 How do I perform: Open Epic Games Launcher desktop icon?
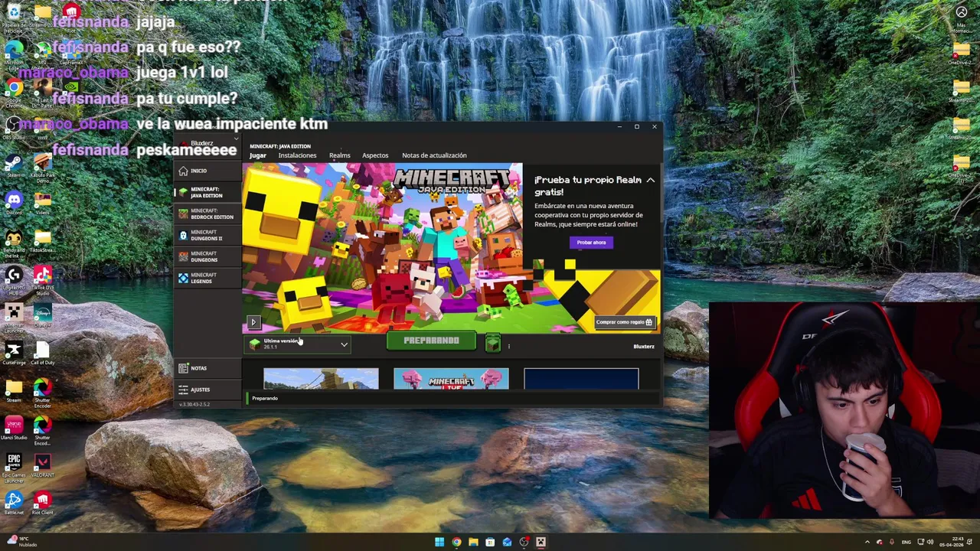(x=13, y=466)
